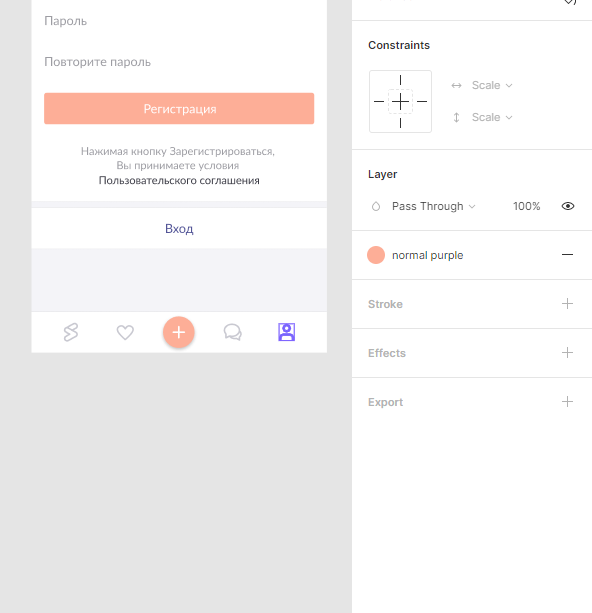Click the Effects section label
The height and width of the screenshot is (613, 592).
point(387,353)
